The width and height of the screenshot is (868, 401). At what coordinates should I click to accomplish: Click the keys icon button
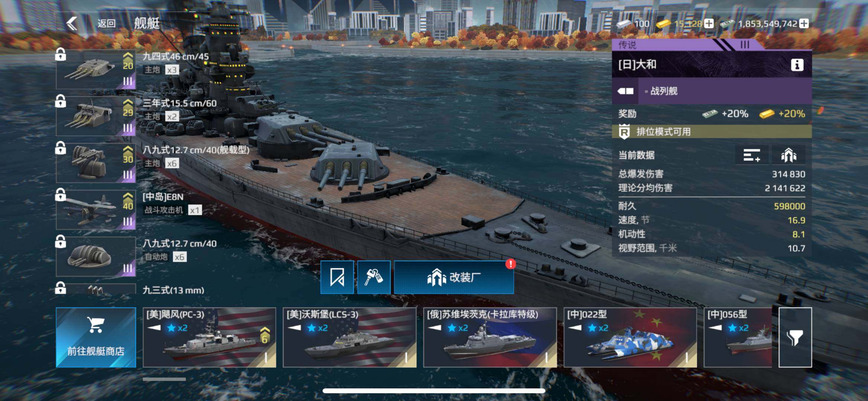(374, 277)
